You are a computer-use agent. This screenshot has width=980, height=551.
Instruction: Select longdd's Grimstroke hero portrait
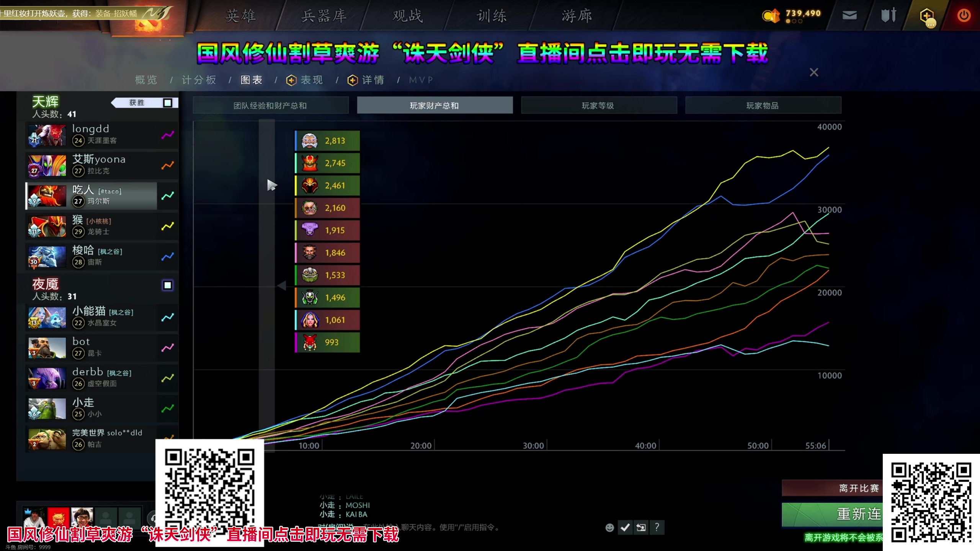[x=47, y=135]
